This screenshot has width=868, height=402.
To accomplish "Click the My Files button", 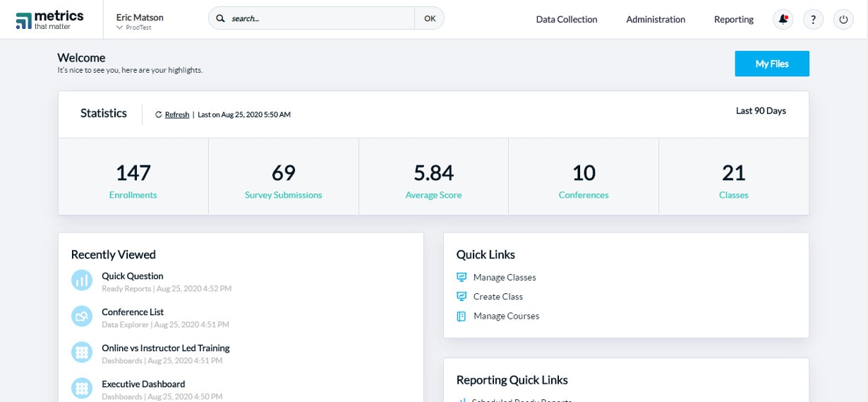I will coord(771,64).
